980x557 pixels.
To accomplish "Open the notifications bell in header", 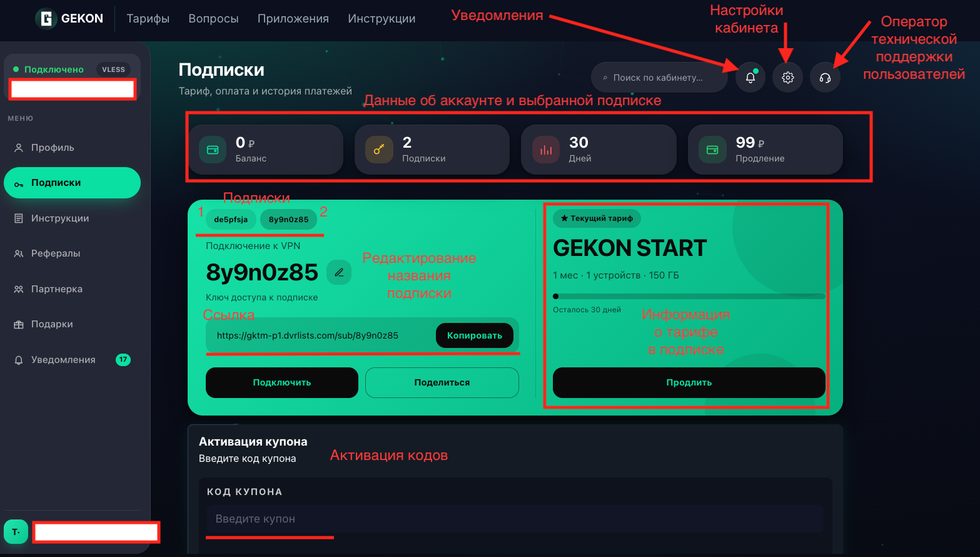I will pyautogui.click(x=750, y=78).
